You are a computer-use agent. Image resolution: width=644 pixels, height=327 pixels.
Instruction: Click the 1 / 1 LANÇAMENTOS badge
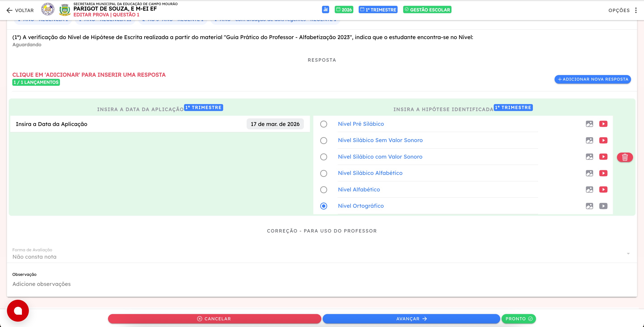click(x=36, y=82)
